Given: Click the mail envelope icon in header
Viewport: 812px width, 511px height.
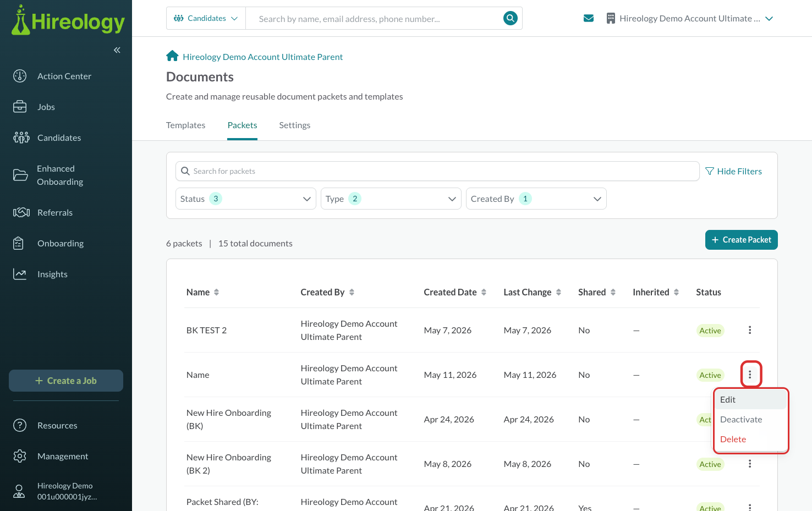Looking at the screenshot, I should pyautogui.click(x=589, y=18).
